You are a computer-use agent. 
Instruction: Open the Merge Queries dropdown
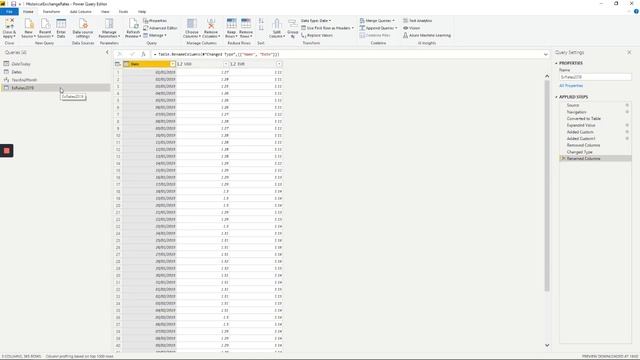[x=378, y=20]
